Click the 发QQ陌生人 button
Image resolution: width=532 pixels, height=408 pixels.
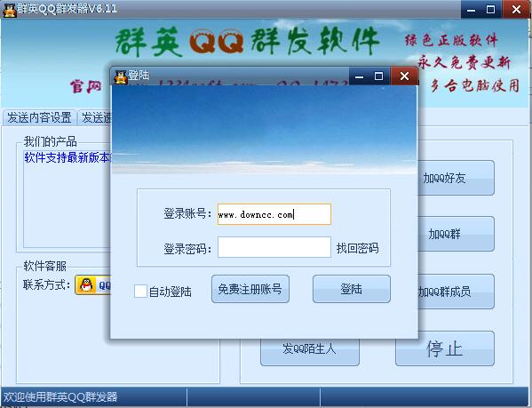(x=310, y=351)
